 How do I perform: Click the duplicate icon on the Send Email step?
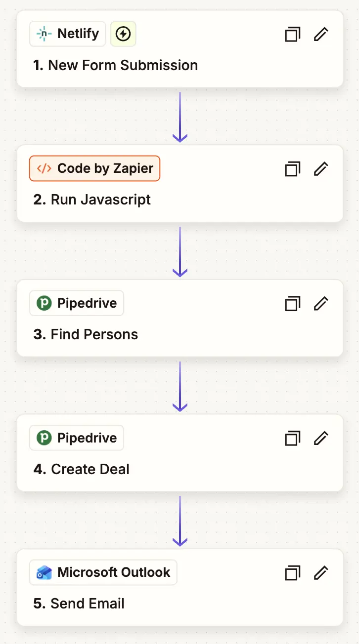[x=292, y=572]
